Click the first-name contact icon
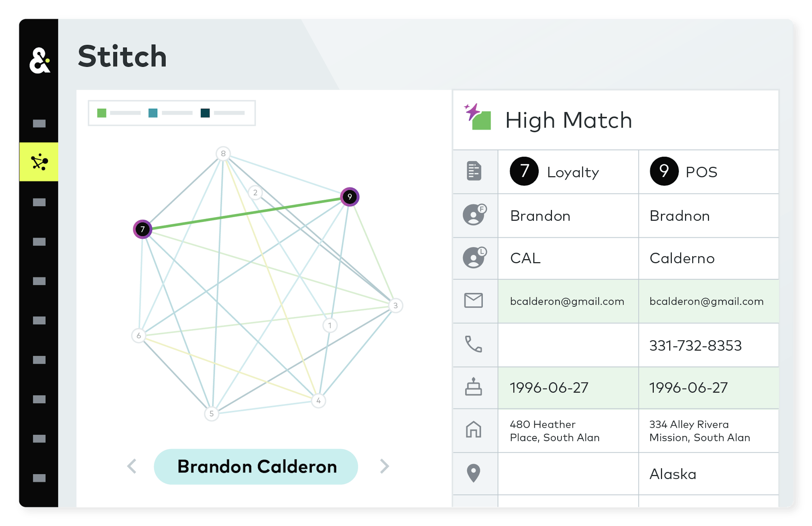Screen dimensions: 812x526 pos(474,215)
